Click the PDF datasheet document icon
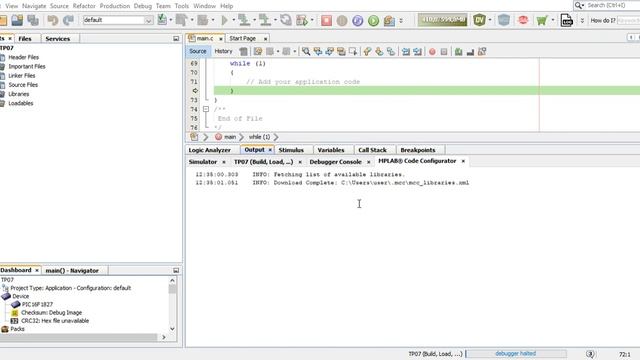Screen dimensions: 640x360 pyautogui.click(x=567, y=20)
